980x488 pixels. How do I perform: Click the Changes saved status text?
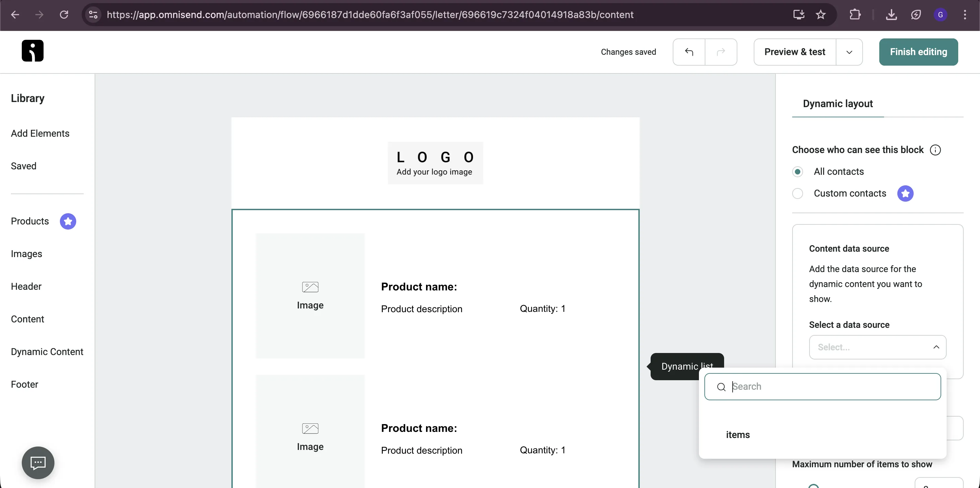click(x=628, y=52)
